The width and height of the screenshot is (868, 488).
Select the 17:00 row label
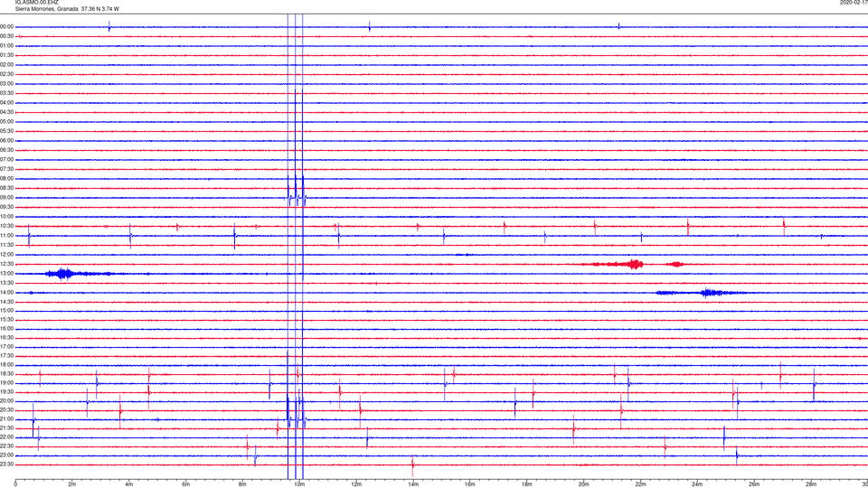coord(6,346)
